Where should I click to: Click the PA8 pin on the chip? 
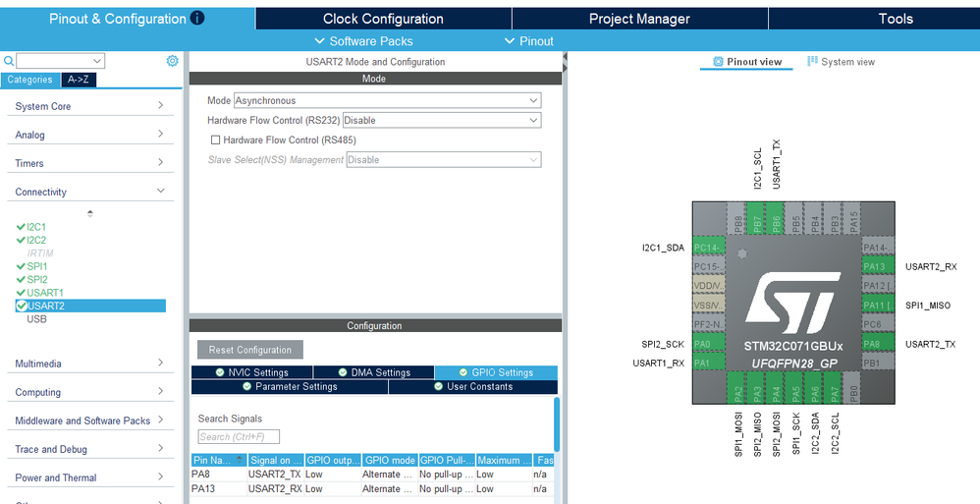878,344
